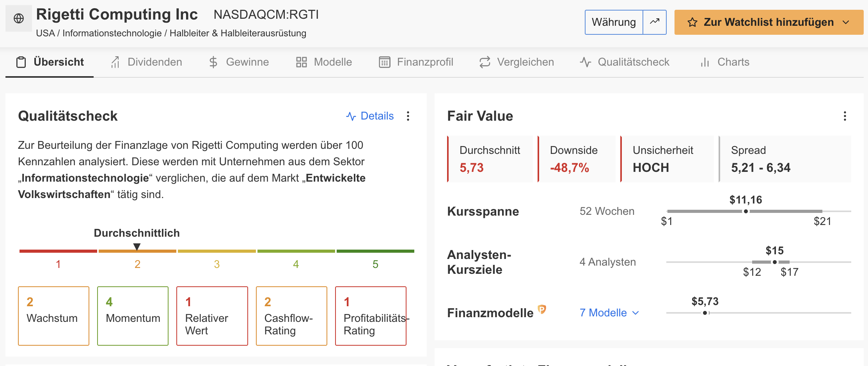This screenshot has height=366, width=868.
Task: Switch to the Gewinne tab
Action: click(239, 62)
